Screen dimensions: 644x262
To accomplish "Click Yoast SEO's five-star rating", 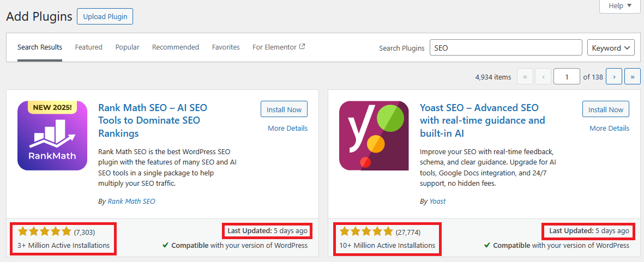I will click(366, 231).
